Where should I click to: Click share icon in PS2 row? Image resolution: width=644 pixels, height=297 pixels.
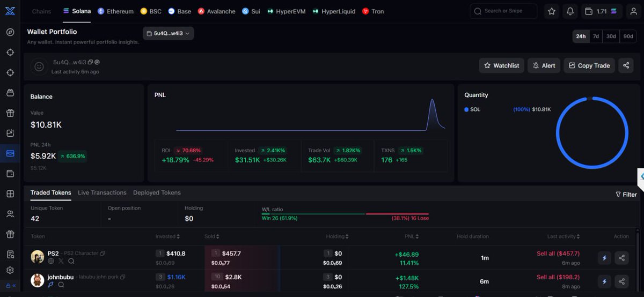coord(621,258)
